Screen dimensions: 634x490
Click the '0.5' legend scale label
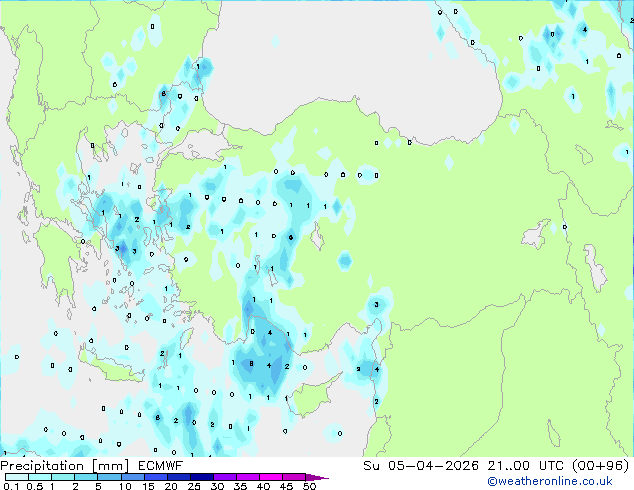tap(35, 486)
